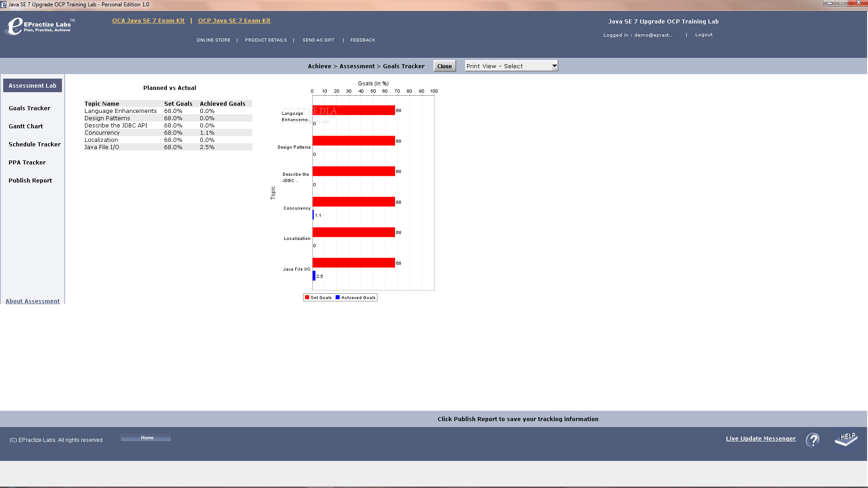The width and height of the screenshot is (868, 488).
Task: Click the Java File I/O blue achieved bar
Action: [314, 276]
